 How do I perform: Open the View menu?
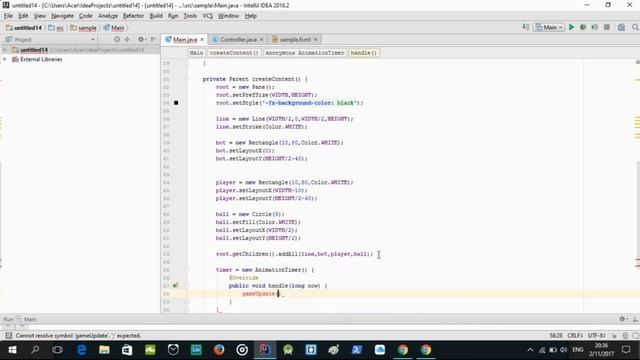click(x=40, y=16)
